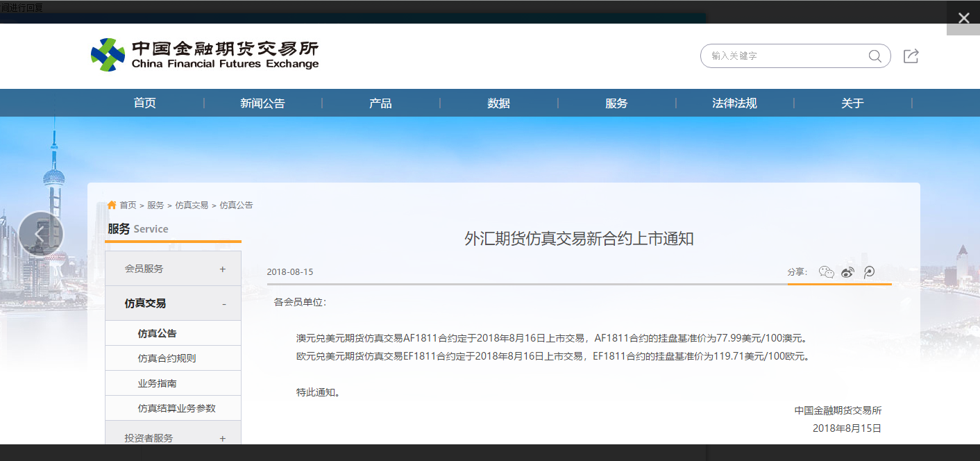The width and height of the screenshot is (980, 461).
Task: Open the 法律法规 navigation menu
Action: [734, 103]
